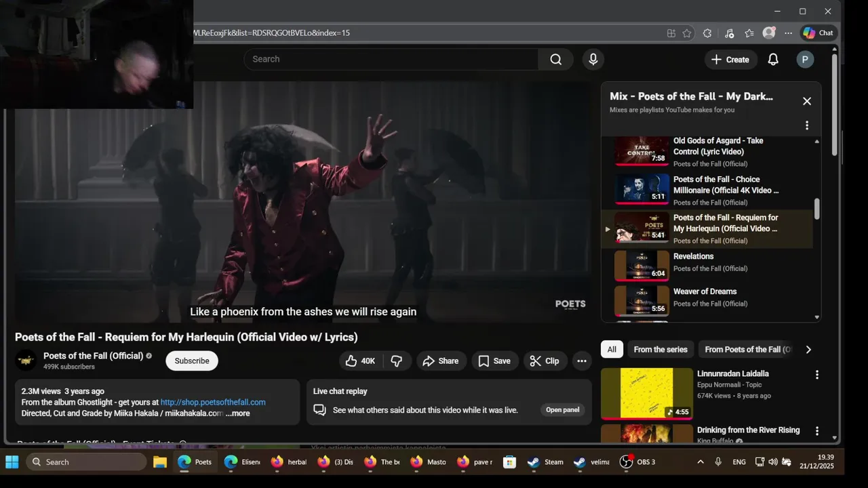Switch to OBS window in taskbar

pyautogui.click(x=638, y=462)
